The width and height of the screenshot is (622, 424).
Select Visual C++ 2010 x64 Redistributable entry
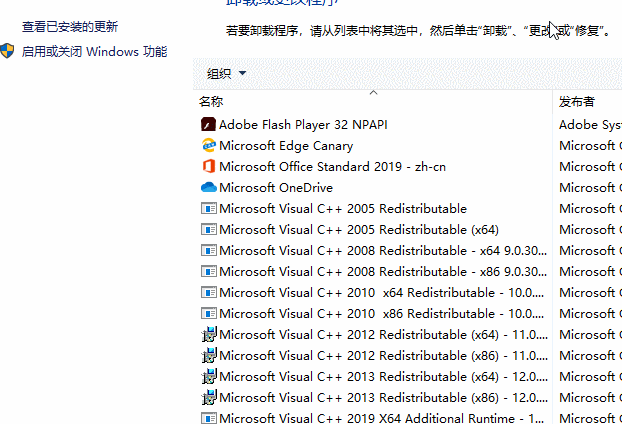(x=382, y=293)
